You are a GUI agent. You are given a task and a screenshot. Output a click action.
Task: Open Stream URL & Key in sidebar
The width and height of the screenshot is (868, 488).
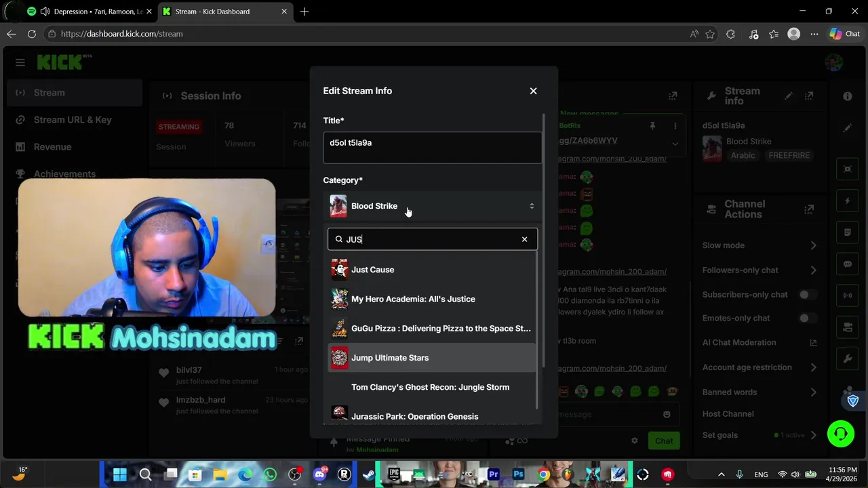coord(75,120)
